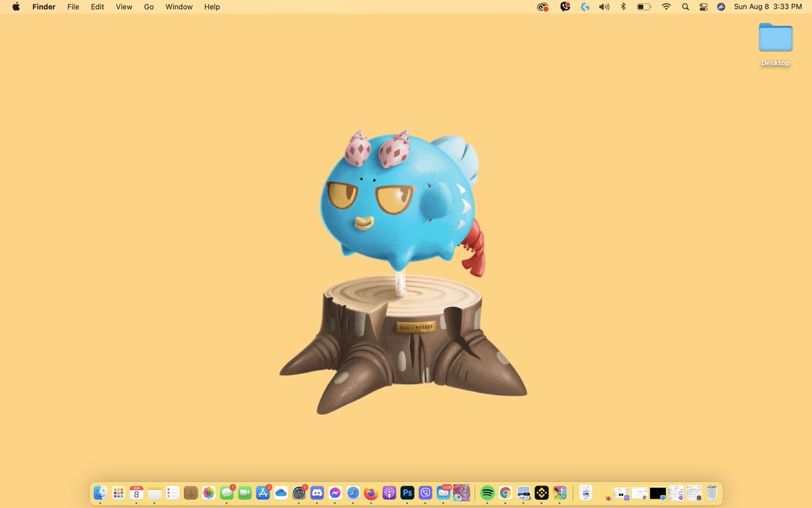Image resolution: width=812 pixels, height=508 pixels.
Task: Open Control Center
Action: (x=704, y=7)
